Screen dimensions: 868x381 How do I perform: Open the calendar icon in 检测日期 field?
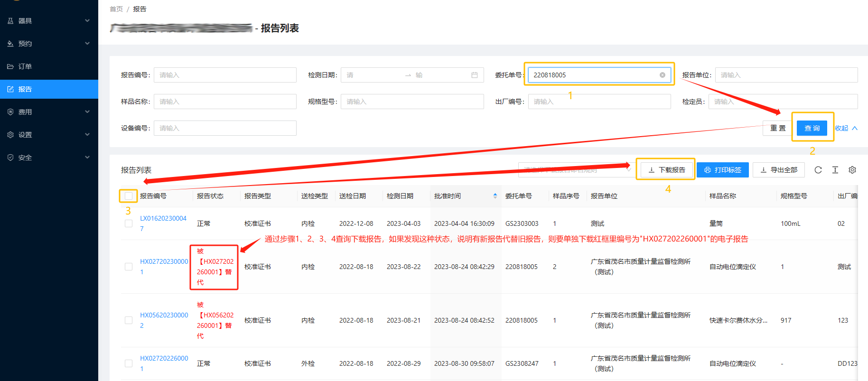474,75
